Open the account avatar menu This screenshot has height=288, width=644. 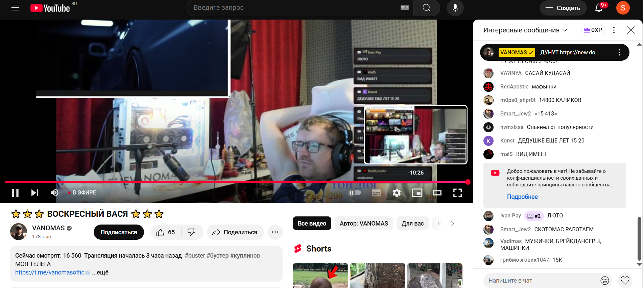tap(623, 8)
